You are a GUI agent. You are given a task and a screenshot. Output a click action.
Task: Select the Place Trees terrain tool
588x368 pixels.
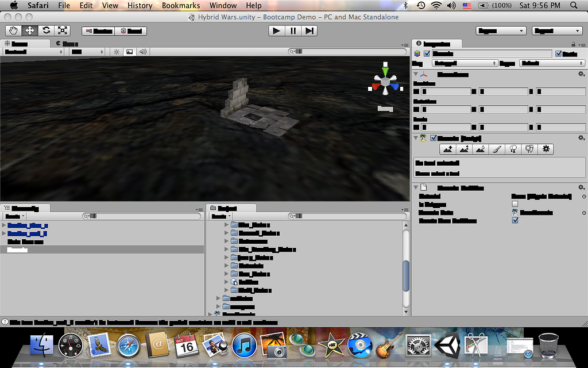pos(513,149)
